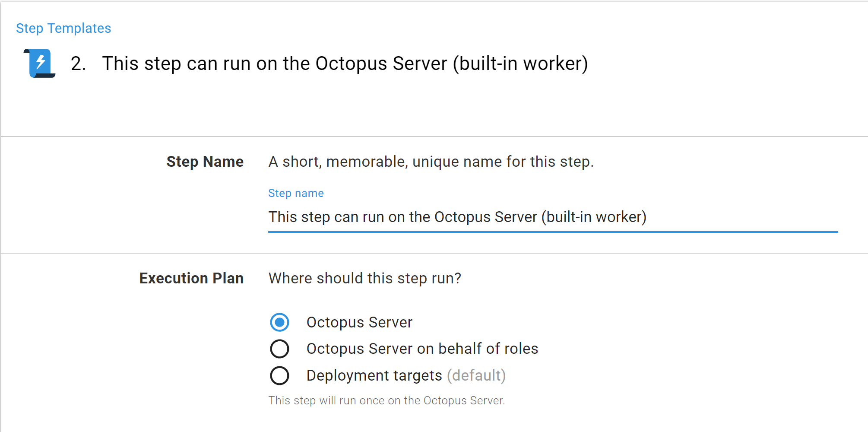Click the Step Name section heading

205,162
